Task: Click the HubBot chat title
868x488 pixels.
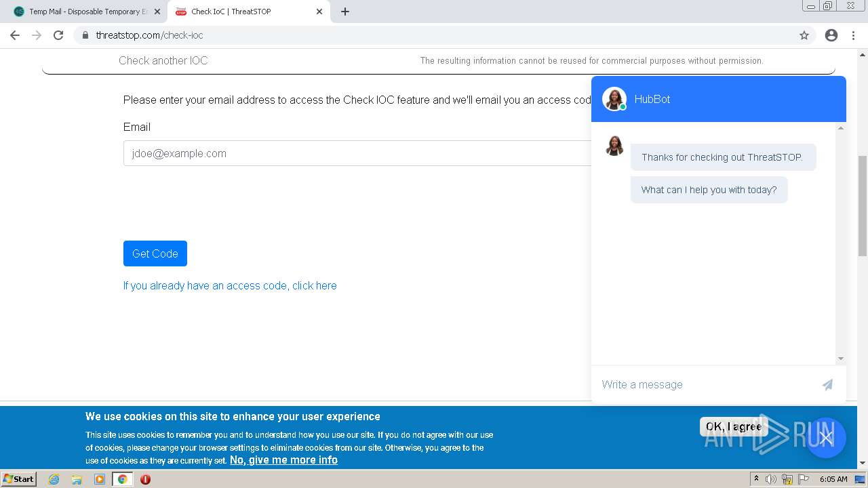Action: pos(652,99)
